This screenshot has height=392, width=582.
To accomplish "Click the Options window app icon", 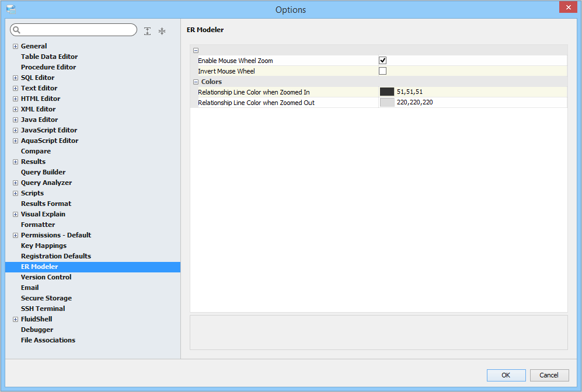I will 11,10.
